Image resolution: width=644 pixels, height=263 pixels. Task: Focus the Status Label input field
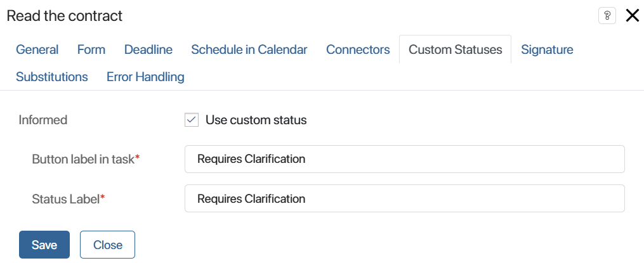pos(405,198)
